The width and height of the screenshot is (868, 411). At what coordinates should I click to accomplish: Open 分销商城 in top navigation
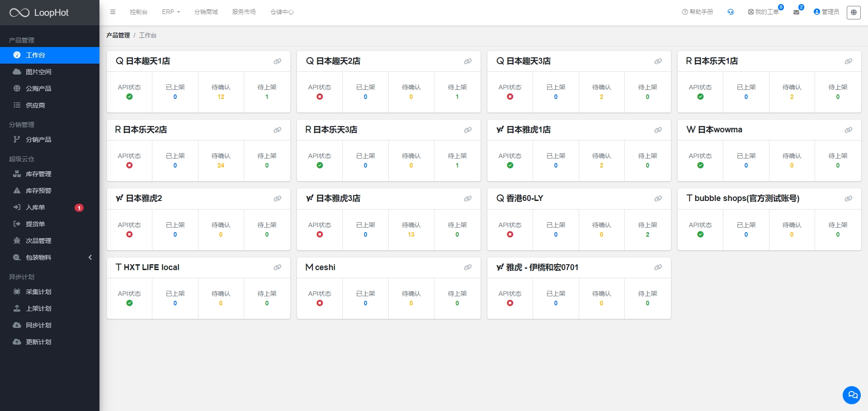click(206, 12)
